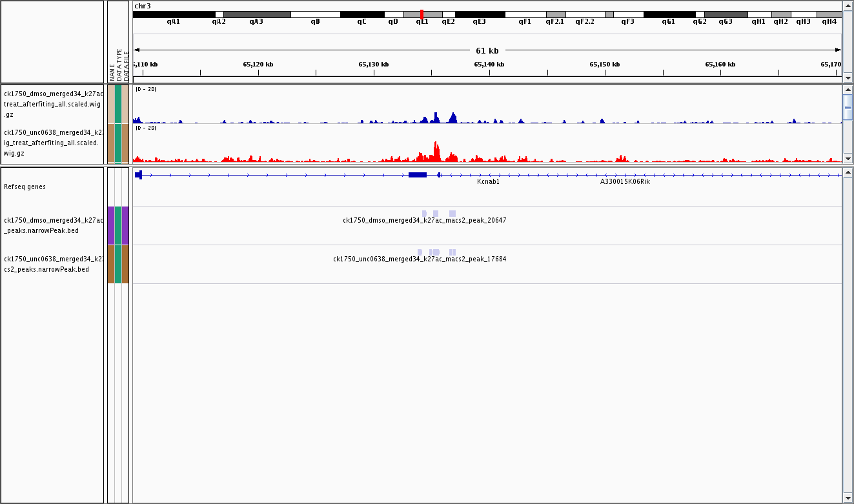Image resolution: width=854 pixels, height=504 pixels.
Task: Click the large blue exon block of Kcnab1
Action: [x=417, y=175]
